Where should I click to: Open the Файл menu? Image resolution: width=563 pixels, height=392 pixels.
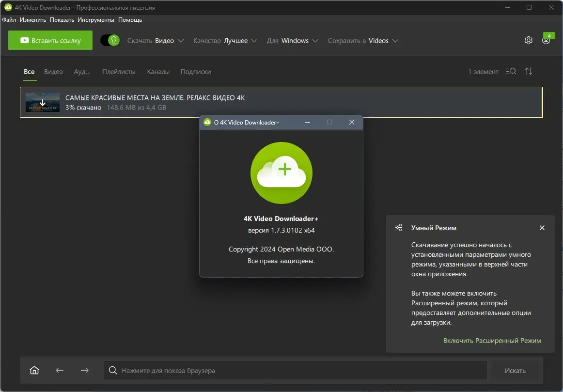pos(9,20)
